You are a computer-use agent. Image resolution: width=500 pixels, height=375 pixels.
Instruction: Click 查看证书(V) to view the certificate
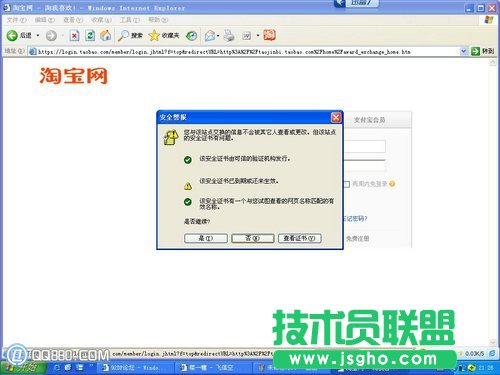tap(299, 238)
